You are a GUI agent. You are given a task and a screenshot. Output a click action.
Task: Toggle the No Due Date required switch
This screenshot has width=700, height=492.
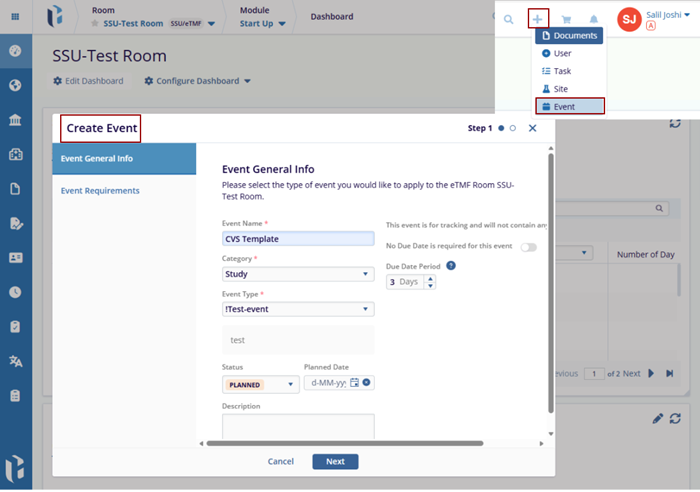527,247
